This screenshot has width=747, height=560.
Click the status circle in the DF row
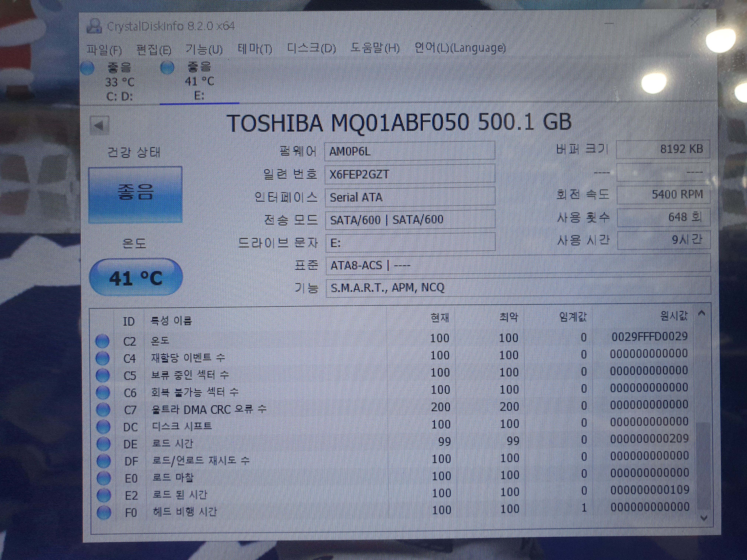tap(104, 461)
